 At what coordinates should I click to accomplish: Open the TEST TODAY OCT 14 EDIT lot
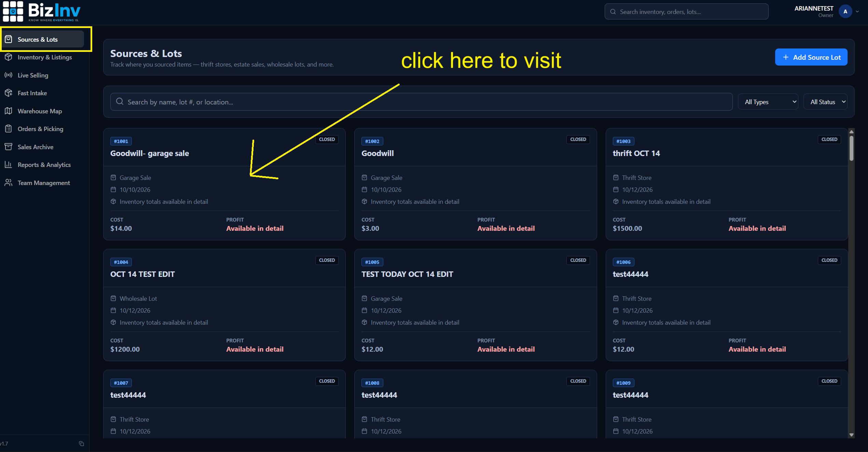tap(476, 305)
